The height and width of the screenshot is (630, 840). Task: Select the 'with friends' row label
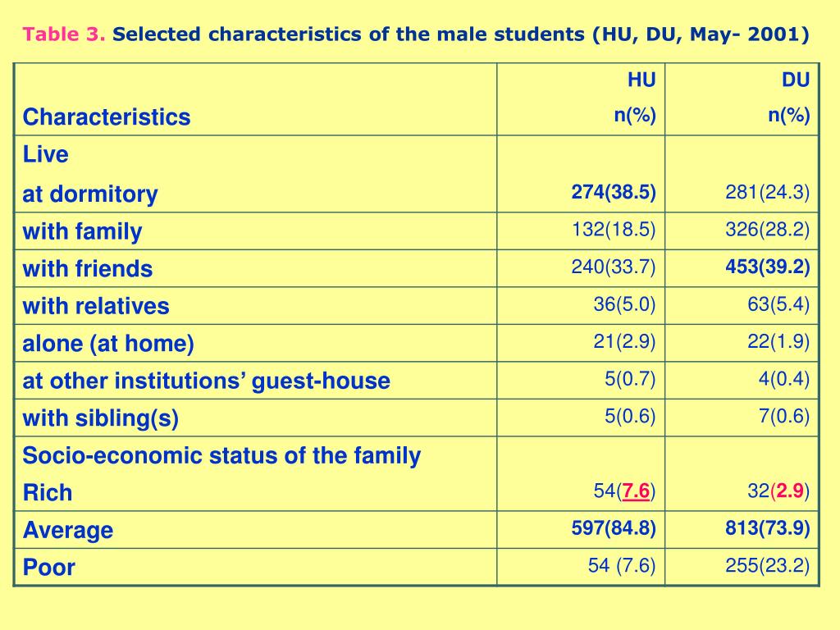point(87,268)
